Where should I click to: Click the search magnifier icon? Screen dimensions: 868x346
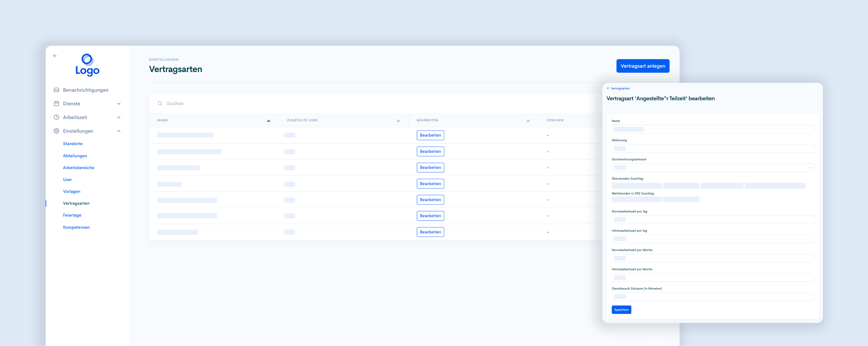(160, 104)
